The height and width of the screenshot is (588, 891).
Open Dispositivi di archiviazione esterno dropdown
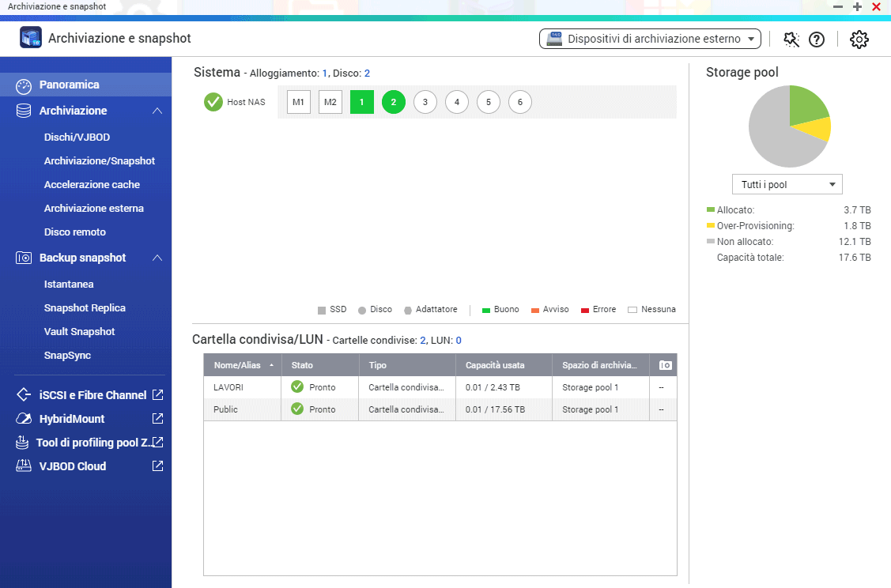coord(650,39)
